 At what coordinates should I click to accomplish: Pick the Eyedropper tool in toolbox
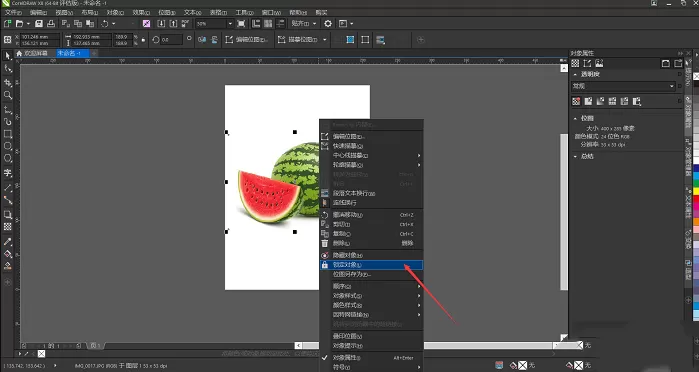pyautogui.click(x=8, y=242)
